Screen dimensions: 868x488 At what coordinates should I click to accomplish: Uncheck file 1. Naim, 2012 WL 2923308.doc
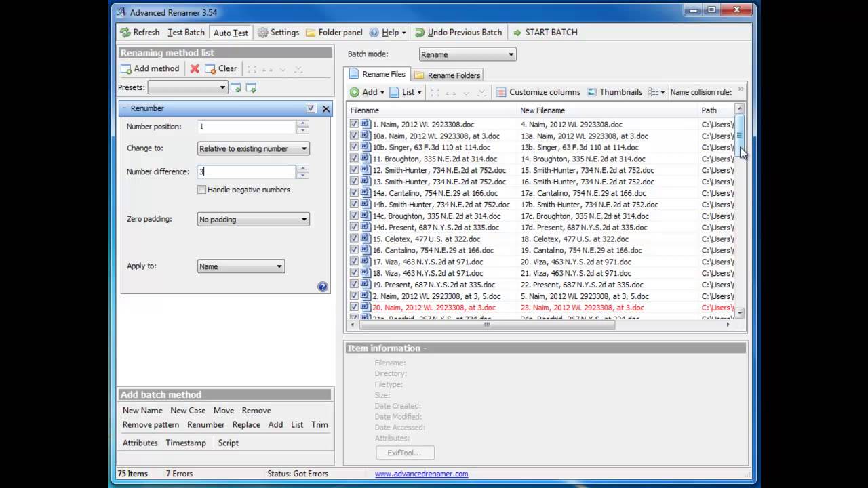pyautogui.click(x=354, y=124)
